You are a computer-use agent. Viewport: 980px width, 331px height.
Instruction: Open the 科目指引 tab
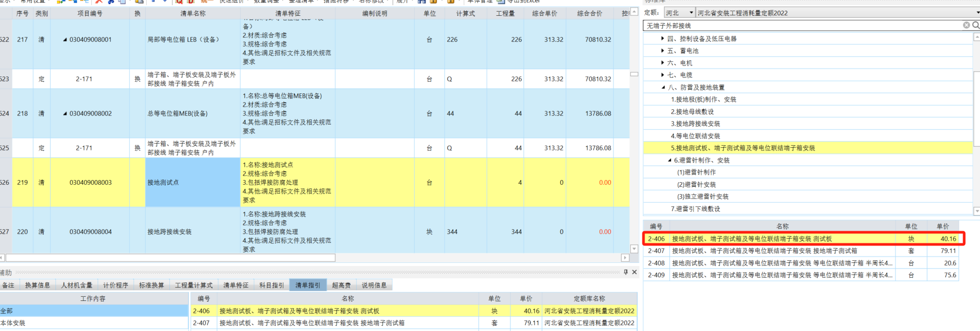click(x=272, y=285)
